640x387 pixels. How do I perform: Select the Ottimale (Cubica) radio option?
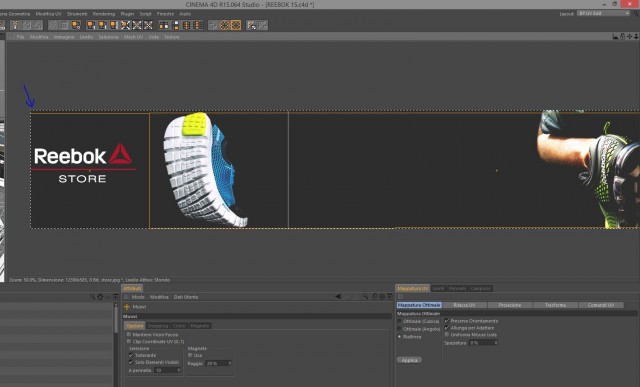pyautogui.click(x=399, y=321)
